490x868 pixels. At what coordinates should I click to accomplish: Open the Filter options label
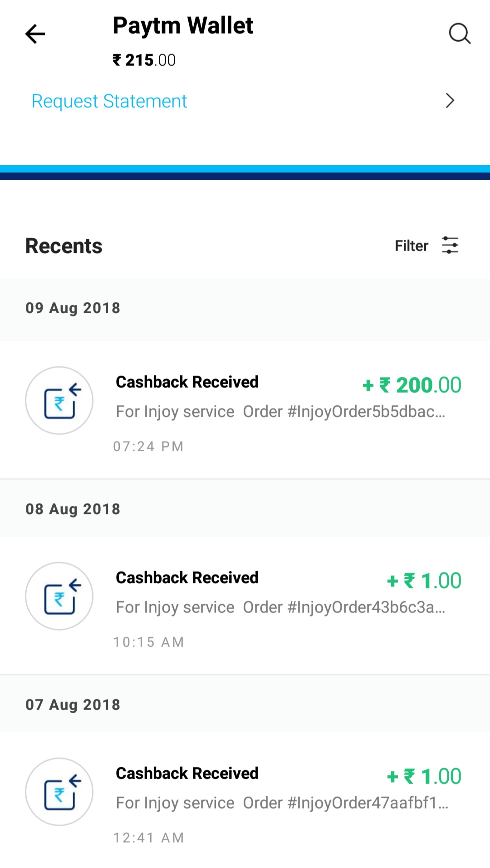tap(411, 246)
